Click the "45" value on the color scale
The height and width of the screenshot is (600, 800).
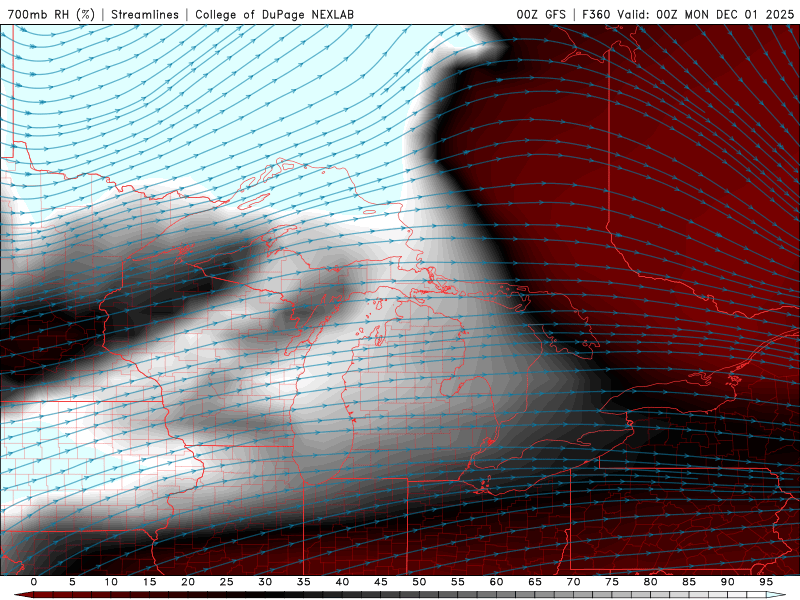click(381, 582)
